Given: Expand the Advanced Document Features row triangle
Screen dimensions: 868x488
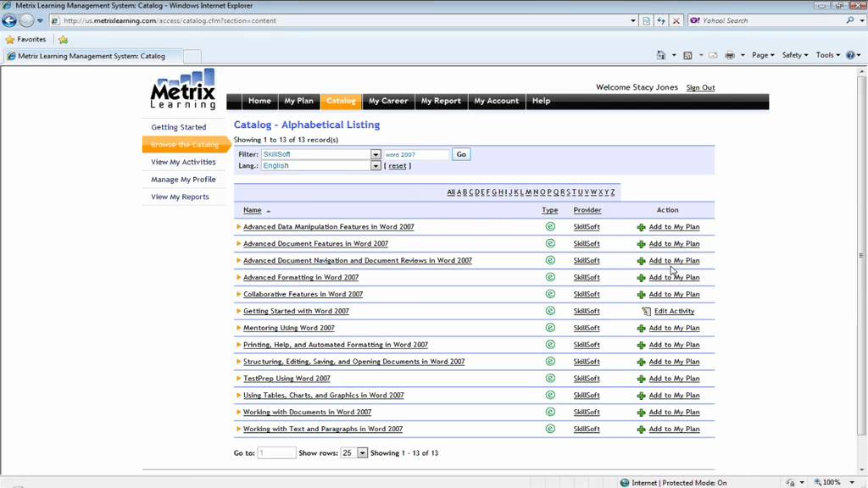Looking at the screenshot, I should pos(238,243).
